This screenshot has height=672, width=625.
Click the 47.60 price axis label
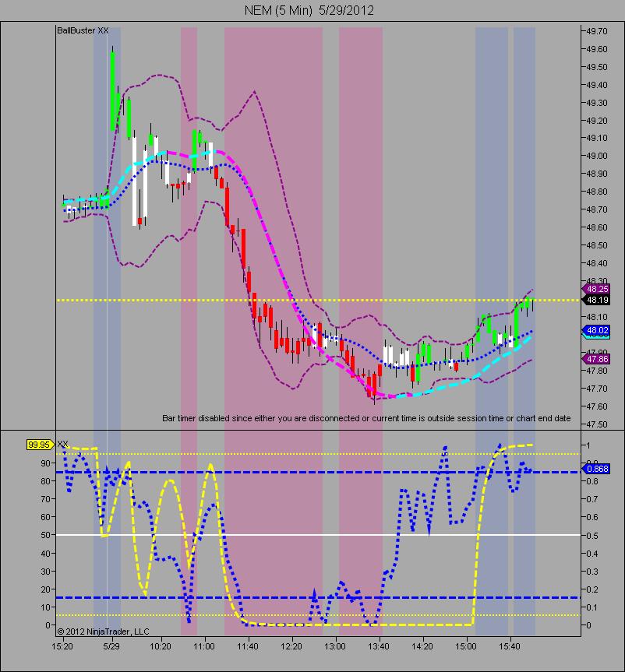pos(597,406)
